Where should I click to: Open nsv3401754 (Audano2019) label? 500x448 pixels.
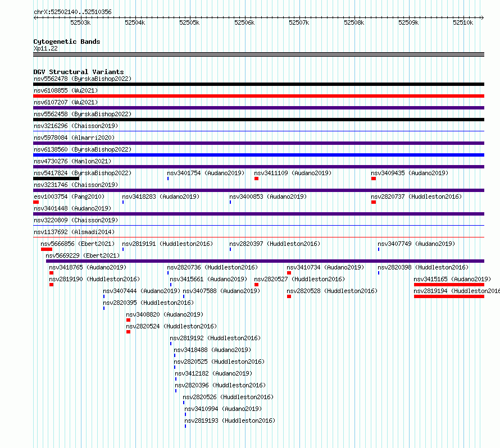206,173
